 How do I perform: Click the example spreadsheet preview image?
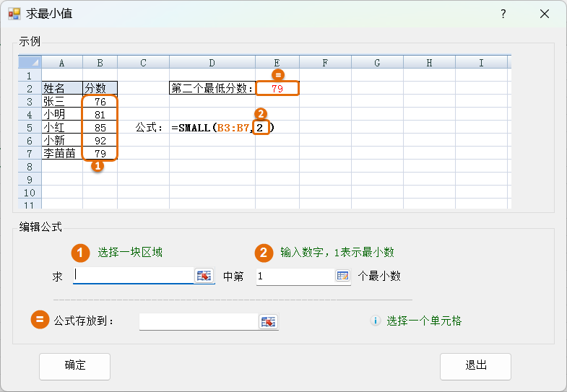pyautogui.click(x=265, y=132)
